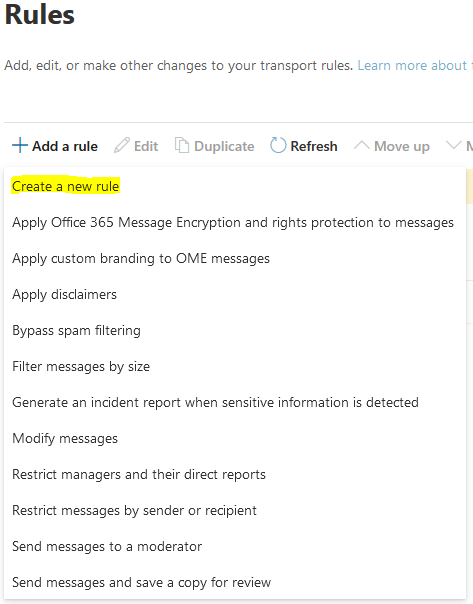
Task: Select Send messages to a moderator
Action: pyautogui.click(x=107, y=546)
